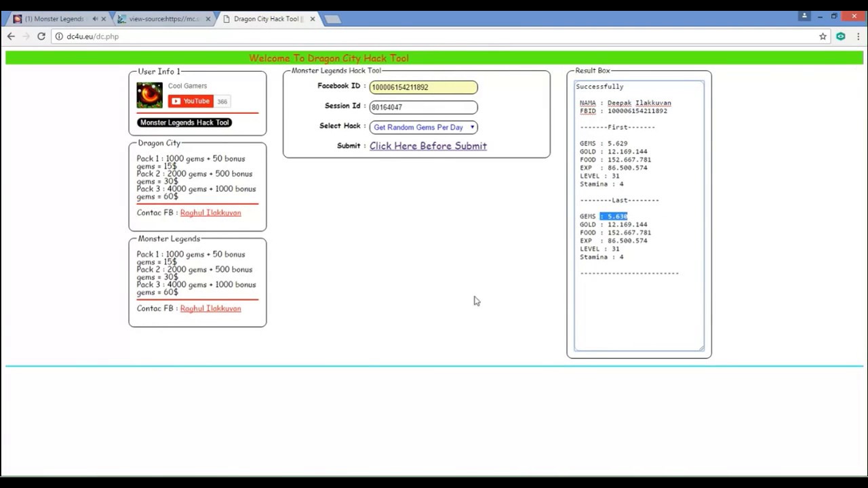This screenshot has height=488, width=868.
Task: Go back to the previous page
Action: (x=11, y=37)
